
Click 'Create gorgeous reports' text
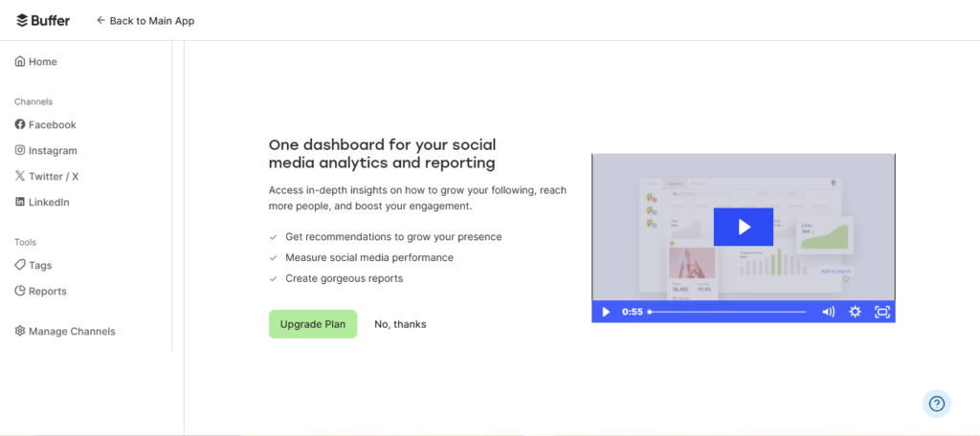click(x=345, y=278)
